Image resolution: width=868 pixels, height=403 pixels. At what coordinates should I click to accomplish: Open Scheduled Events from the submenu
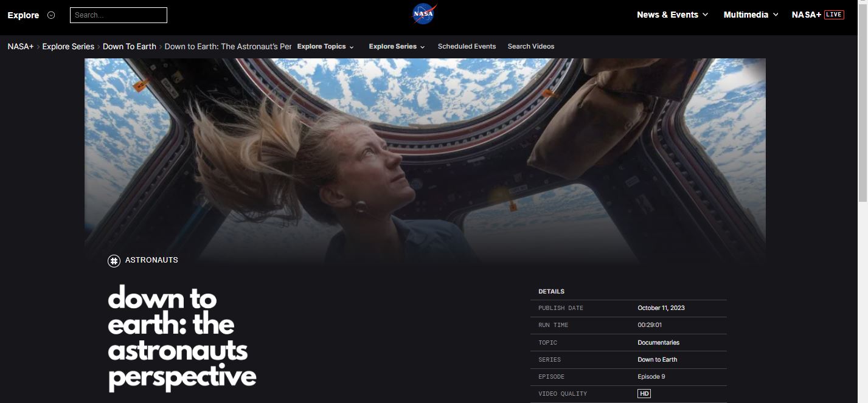[x=467, y=46]
